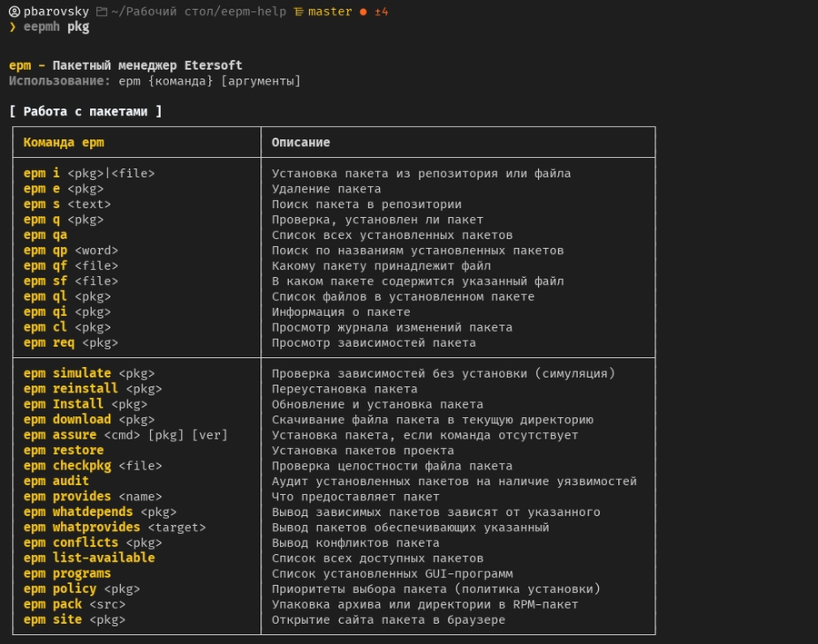Click the git branch icon next to master
This screenshot has width=818, height=644.
[298, 12]
